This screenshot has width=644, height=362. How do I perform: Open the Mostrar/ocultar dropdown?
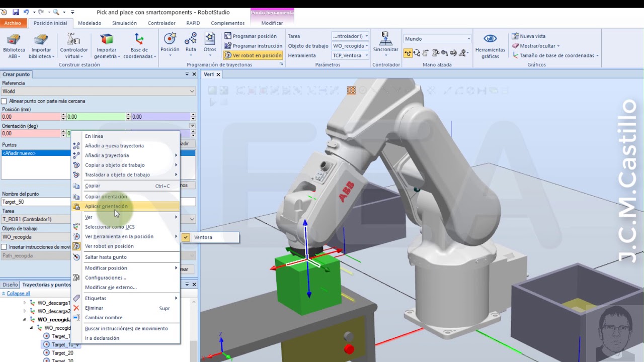click(x=536, y=46)
